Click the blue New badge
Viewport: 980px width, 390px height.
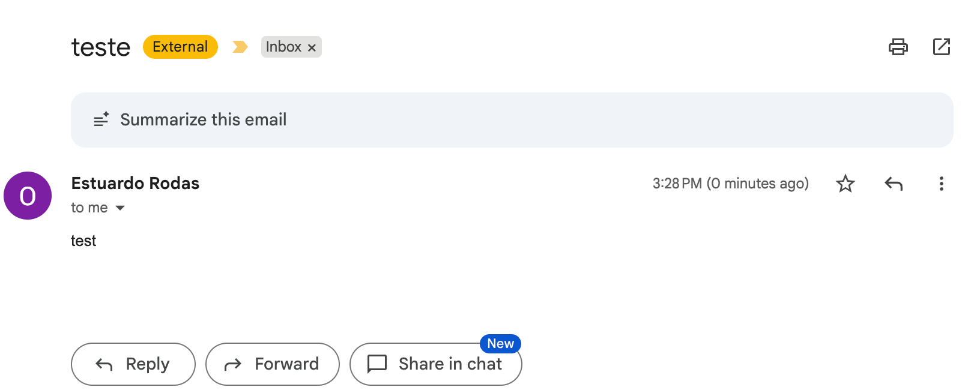click(500, 344)
